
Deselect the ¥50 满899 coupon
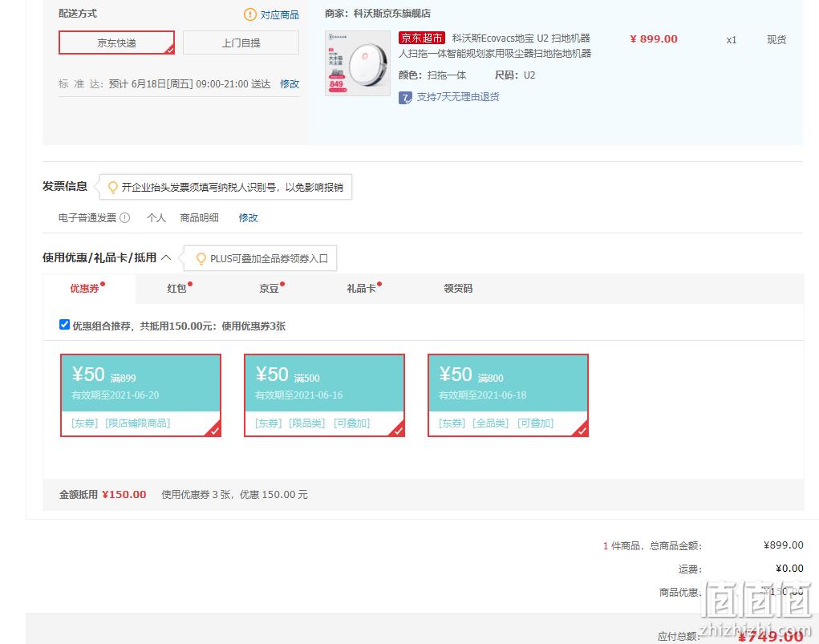coord(141,395)
